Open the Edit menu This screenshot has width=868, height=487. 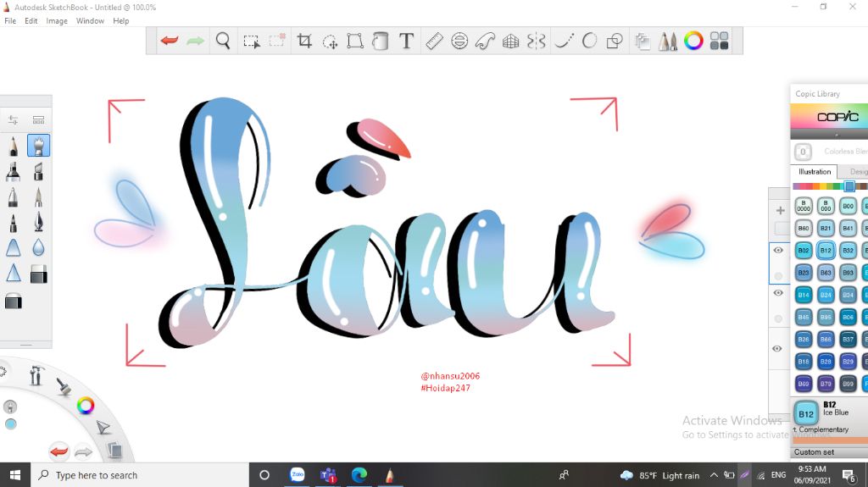coord(31,21)
